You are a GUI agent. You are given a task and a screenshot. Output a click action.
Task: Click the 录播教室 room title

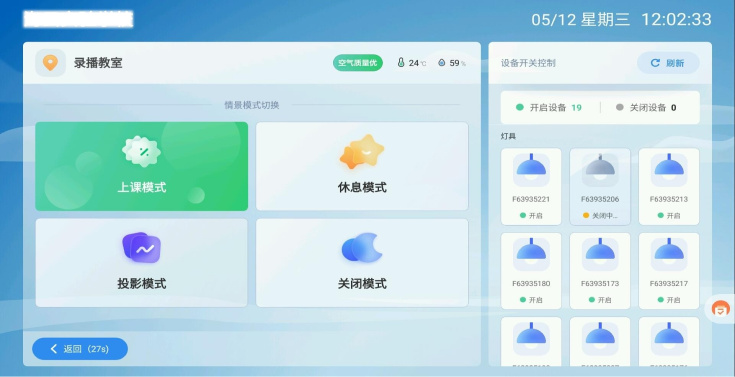[x=98, y=63]
